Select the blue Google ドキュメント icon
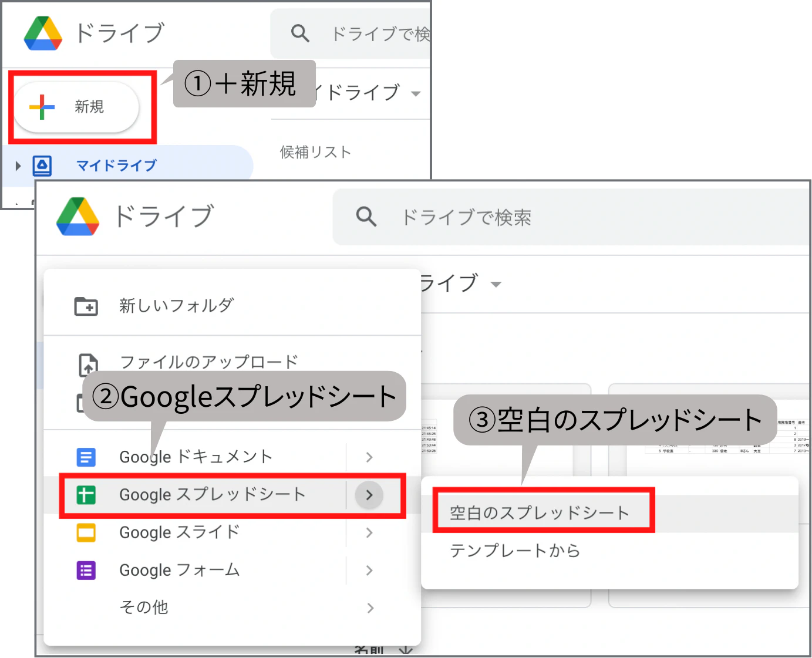The width and height of the screenshot is (812, 658). (x=86, y=457)
